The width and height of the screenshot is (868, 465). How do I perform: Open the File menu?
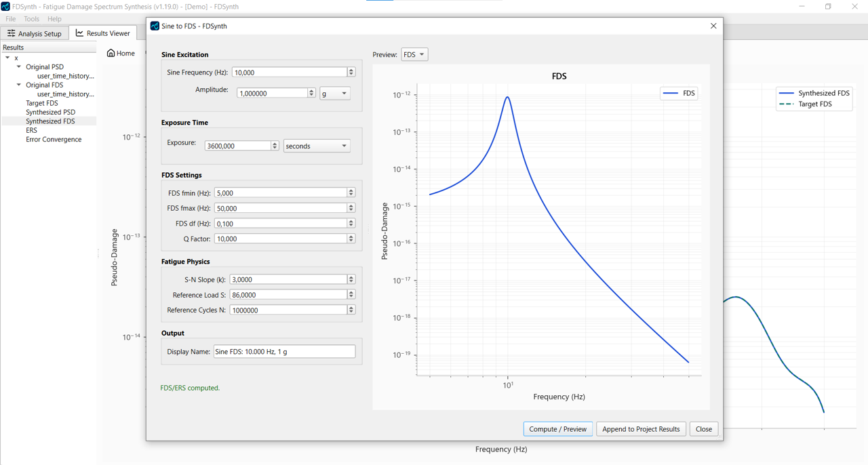pyautogui.click(x=10, y=18)
